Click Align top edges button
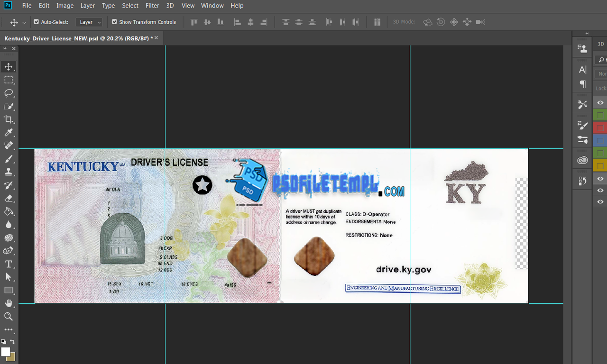 (x=193, y=22)
